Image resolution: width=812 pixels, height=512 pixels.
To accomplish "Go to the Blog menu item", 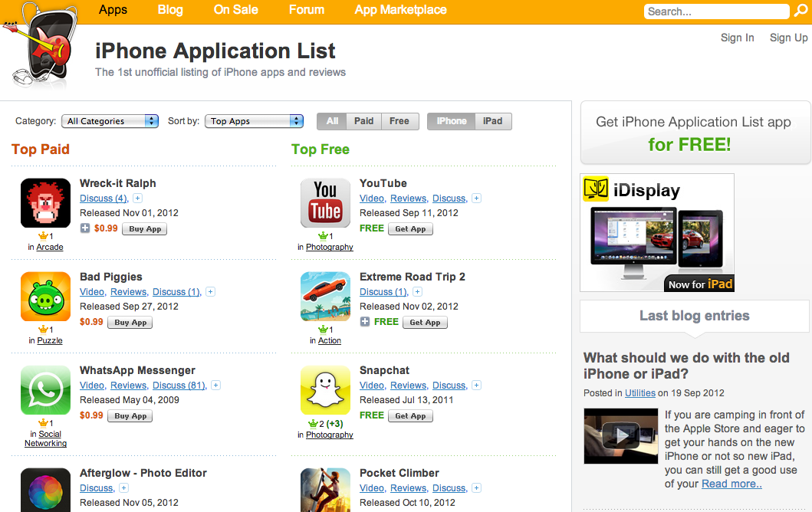I will pos(170,10).
